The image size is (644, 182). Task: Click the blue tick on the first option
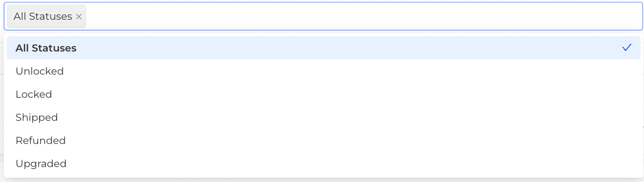coord(627,48)
